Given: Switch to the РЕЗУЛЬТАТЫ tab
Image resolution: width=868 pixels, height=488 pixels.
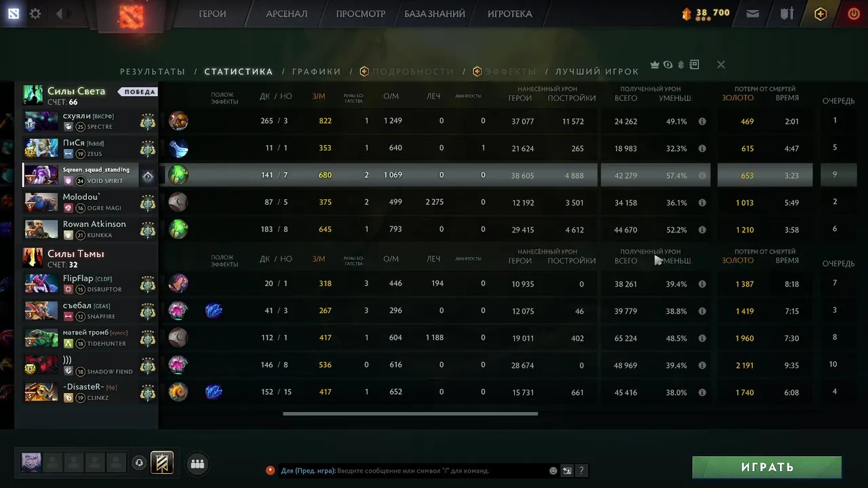Looking at the screenshot, I should point(153,71).
